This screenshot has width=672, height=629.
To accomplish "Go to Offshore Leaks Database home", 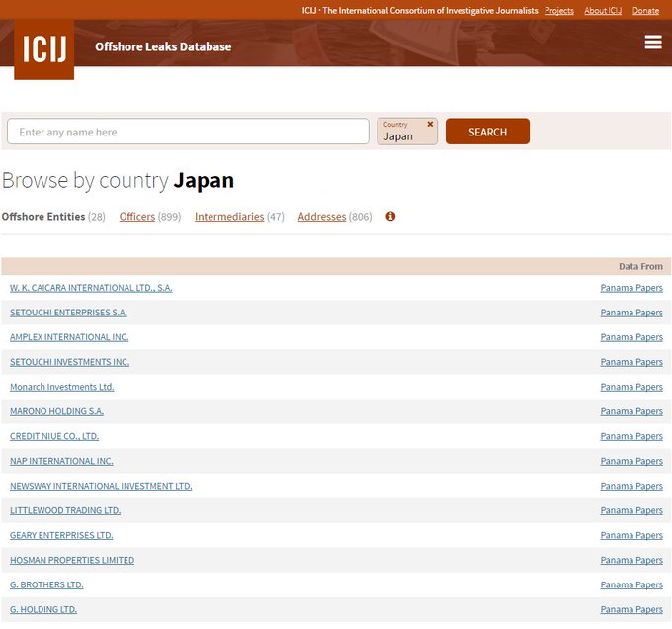I will click(163, 46).
